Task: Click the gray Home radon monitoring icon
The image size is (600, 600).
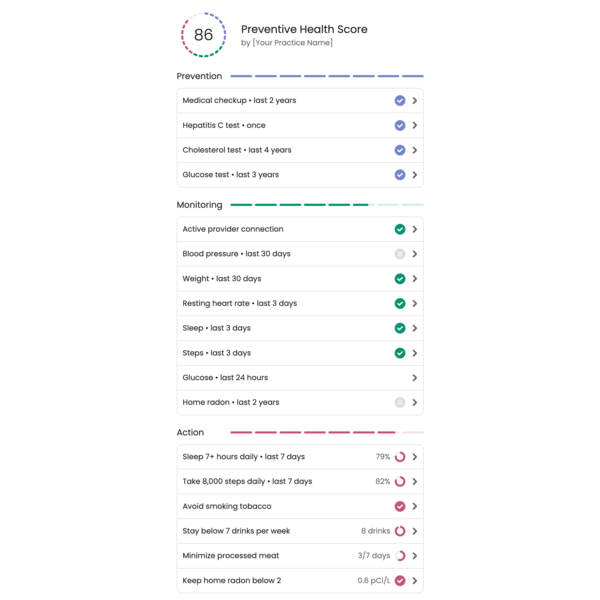Action: coord(400,403)
